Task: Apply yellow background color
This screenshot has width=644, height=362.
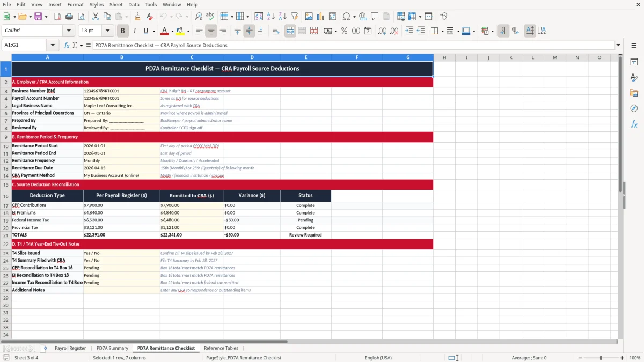Action: [x=181, y=31]
